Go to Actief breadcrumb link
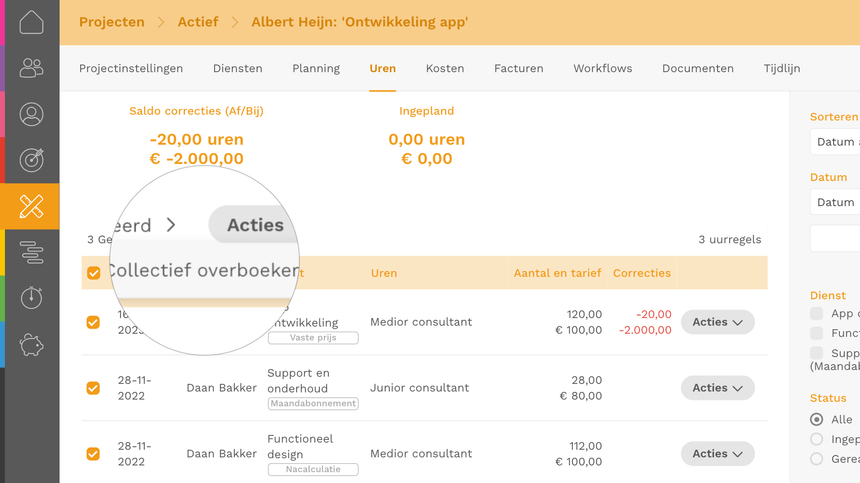 click(x=198, y=22)
